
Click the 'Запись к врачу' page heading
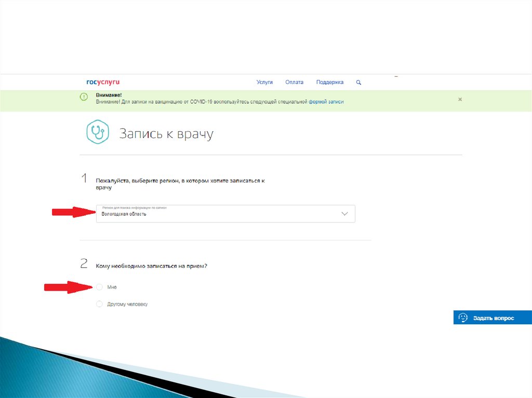point(166,133)
